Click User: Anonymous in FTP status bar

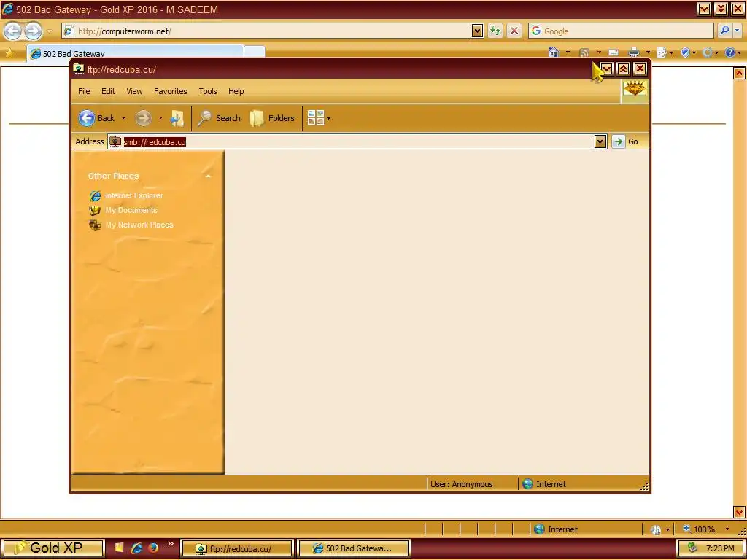pyautogui.click(x=461, y=484)
